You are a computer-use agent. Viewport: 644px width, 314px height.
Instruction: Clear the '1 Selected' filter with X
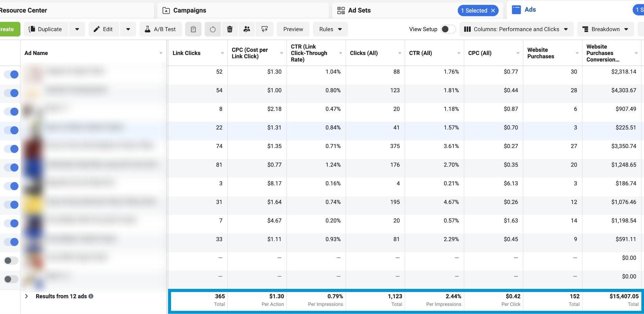[493, 10]
